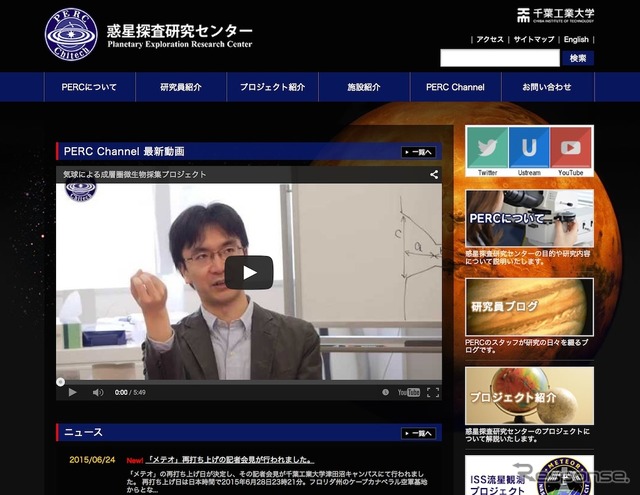Toggle fullscreen on the video player

coord(433,392)
